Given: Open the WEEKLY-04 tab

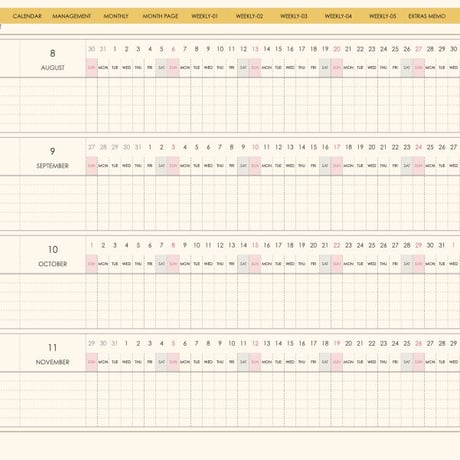Looking at the screenshot, I should 338,16.
